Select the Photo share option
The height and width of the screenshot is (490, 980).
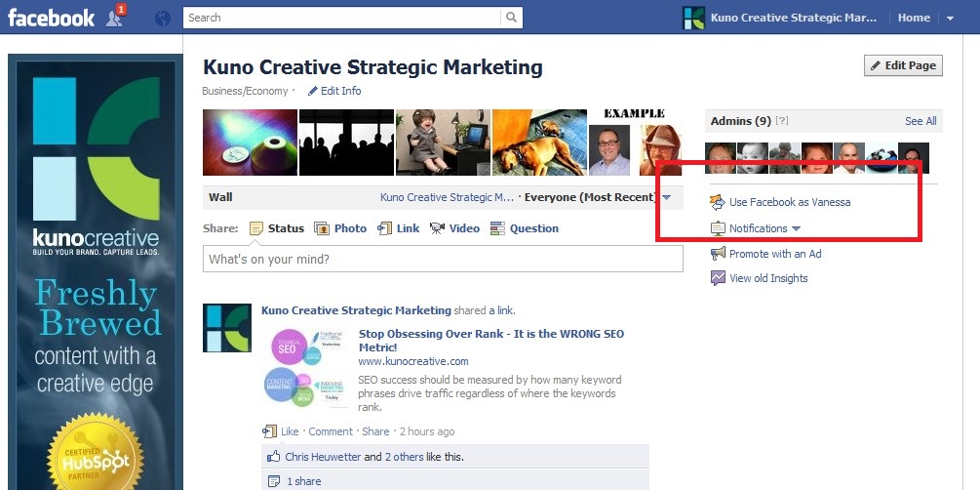[x=340, y=228]
